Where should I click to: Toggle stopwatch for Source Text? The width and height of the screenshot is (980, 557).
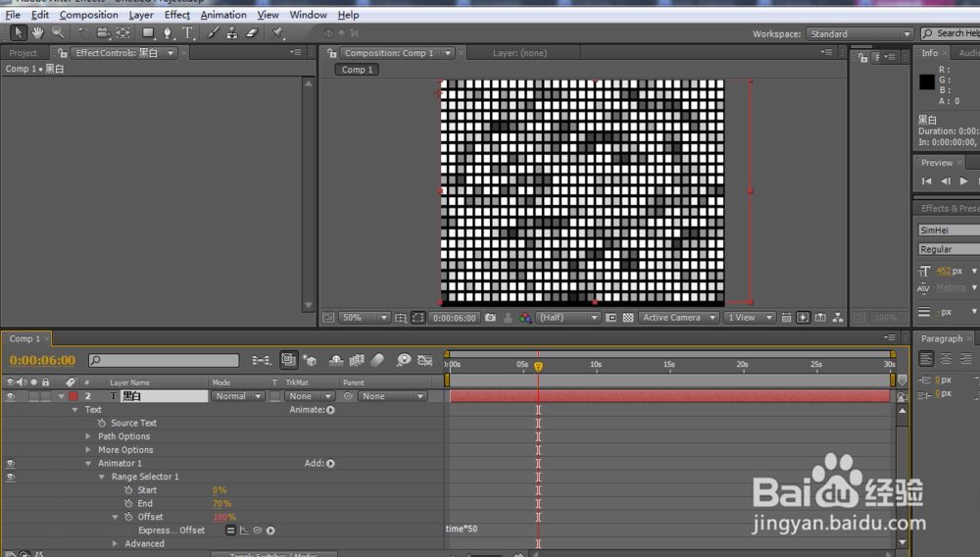click(102, 424)
